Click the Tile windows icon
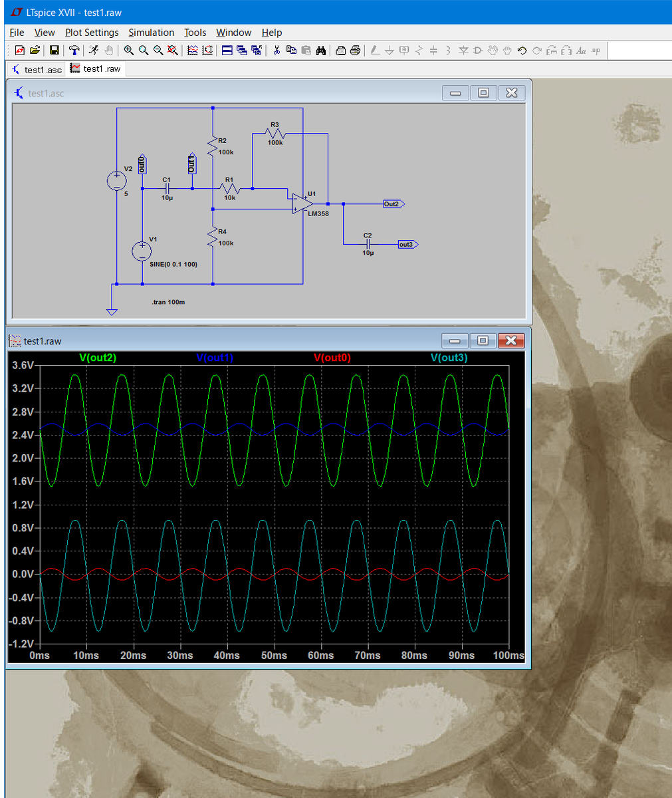The height and width of the screenshot is (798, 672). point(227,50)
